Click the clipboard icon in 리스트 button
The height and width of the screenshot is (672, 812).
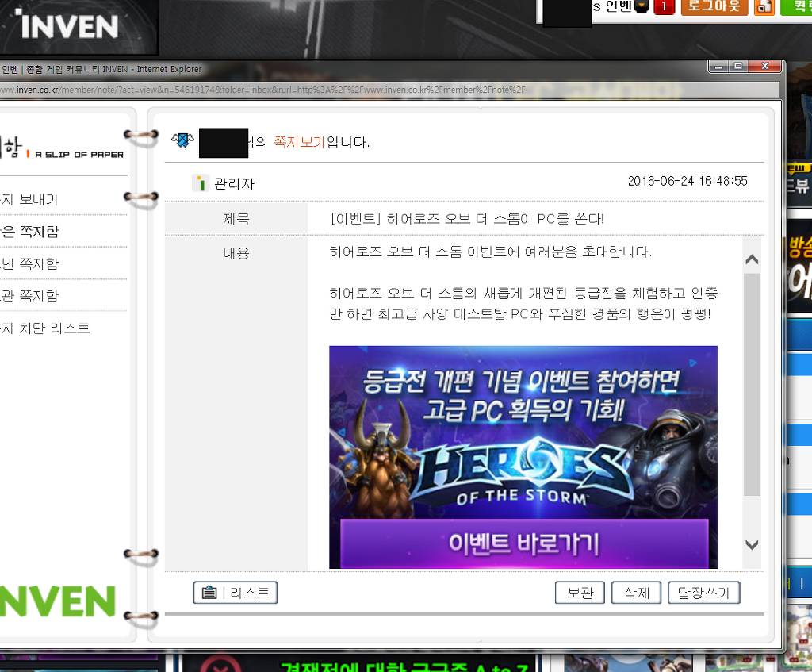pyautogui.click(x=209, y=593)
